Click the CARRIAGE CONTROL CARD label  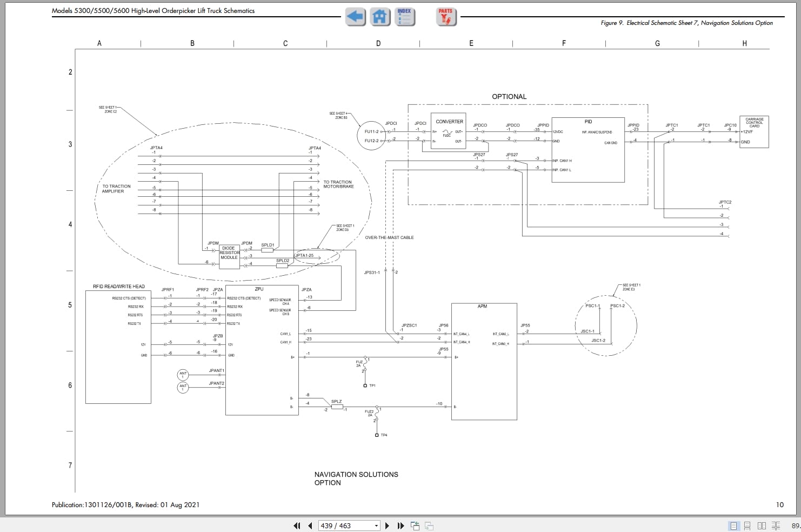755,123
